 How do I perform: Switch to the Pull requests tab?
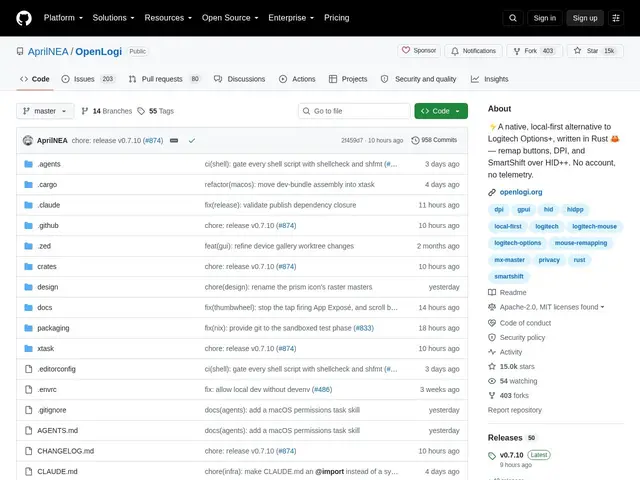(x=164, y=79)
